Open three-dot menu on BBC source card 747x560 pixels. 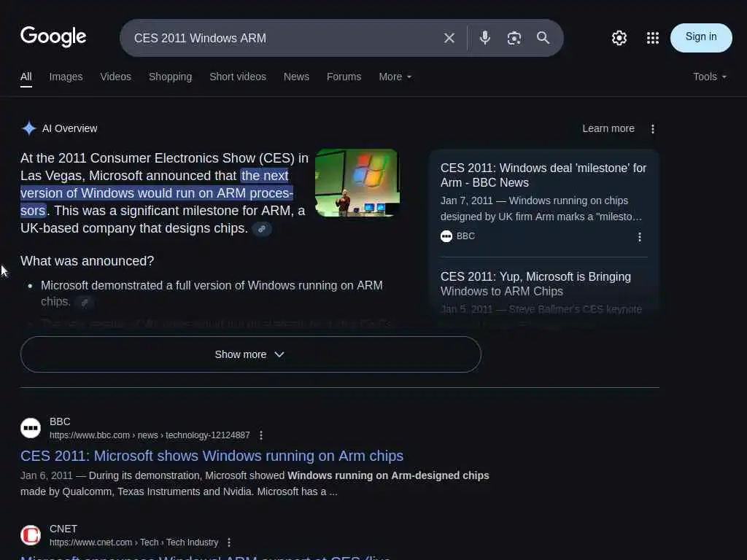point(639,237)
